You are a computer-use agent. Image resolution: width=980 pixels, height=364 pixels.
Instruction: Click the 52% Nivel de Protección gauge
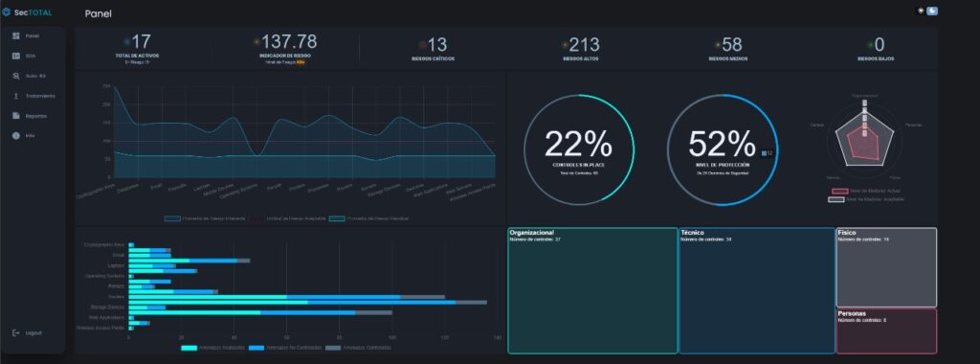722,150
